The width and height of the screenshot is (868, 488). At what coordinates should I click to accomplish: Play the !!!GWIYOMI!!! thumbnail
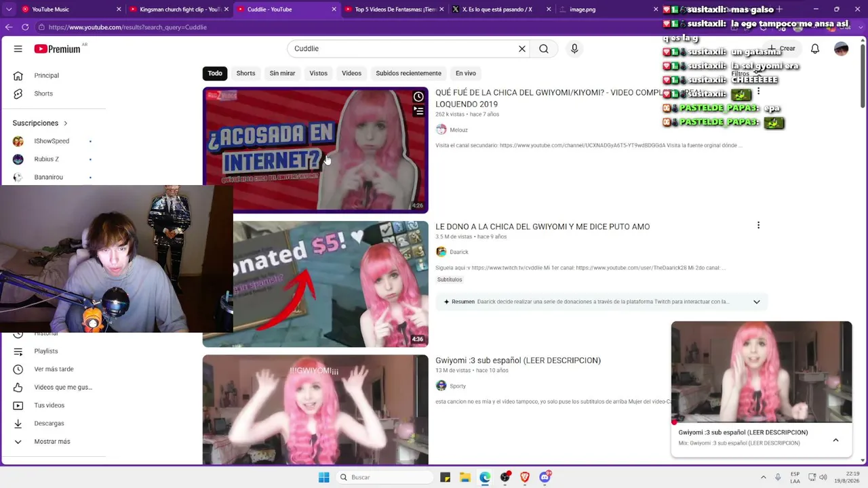point(315,409)
